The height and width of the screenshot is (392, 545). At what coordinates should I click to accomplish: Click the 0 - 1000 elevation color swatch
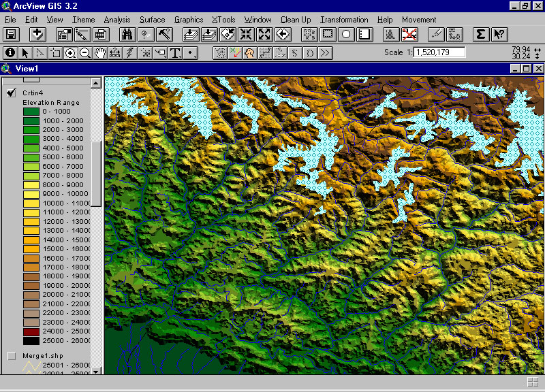[x=31, y=111]
